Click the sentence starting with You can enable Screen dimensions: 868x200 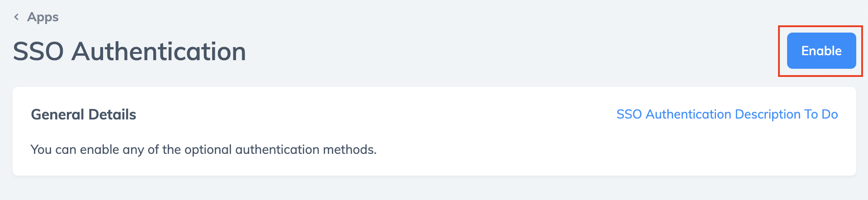(x=203, y=149)
